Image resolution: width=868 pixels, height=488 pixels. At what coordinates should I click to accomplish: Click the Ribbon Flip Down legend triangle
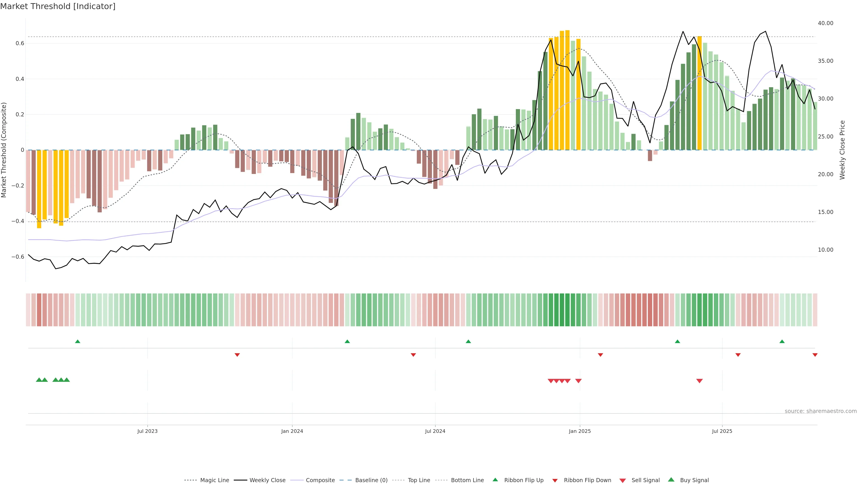coord(555,480)
